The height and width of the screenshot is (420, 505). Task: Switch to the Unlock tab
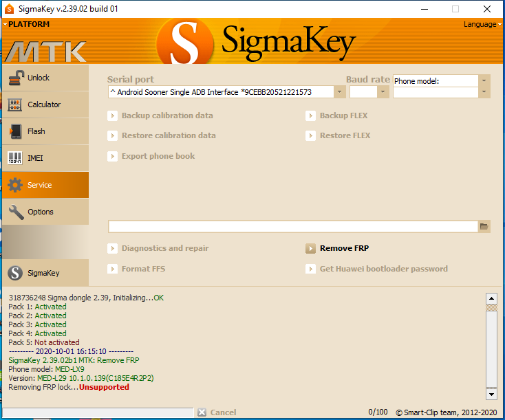click(45, 78)
